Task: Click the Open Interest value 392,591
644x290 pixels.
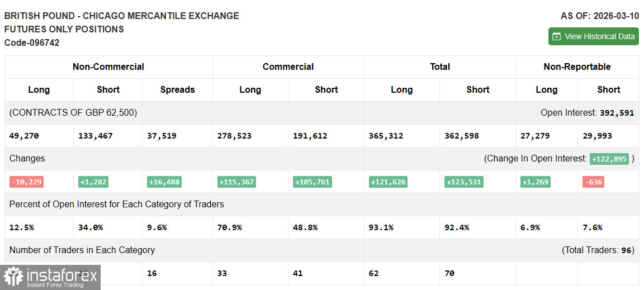Action: click(x=617, y=113)
